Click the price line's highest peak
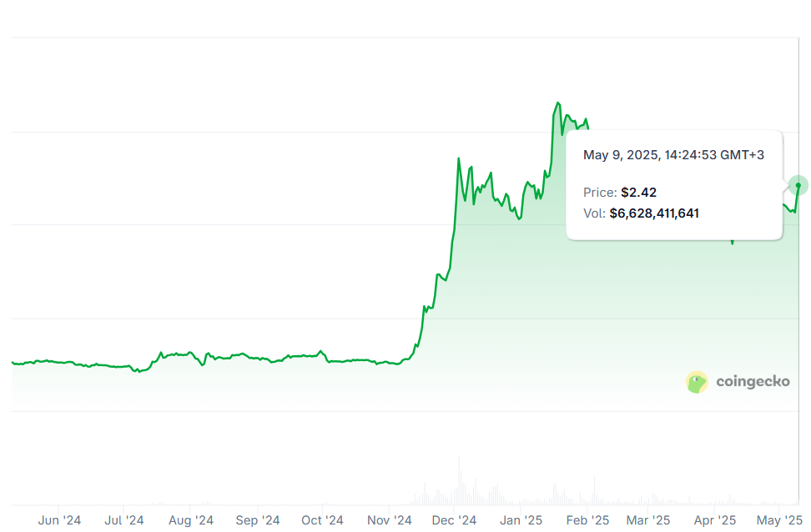 (558, 103)
